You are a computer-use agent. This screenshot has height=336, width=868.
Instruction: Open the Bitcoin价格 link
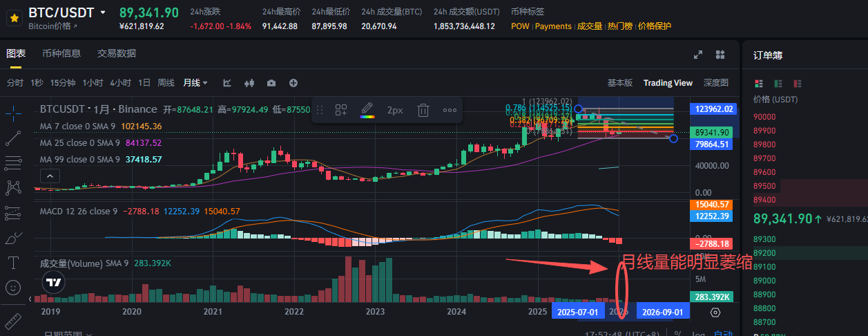pyautogui.click(x=53, y=26)
